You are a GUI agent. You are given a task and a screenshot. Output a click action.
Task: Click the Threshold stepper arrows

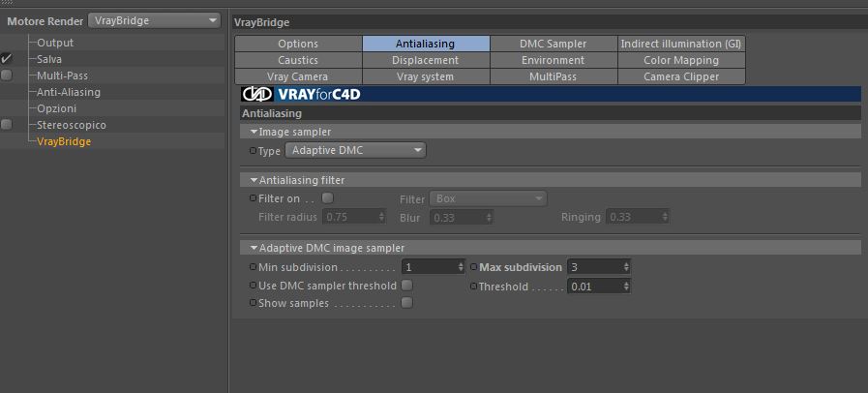click(x=627, y=287)
